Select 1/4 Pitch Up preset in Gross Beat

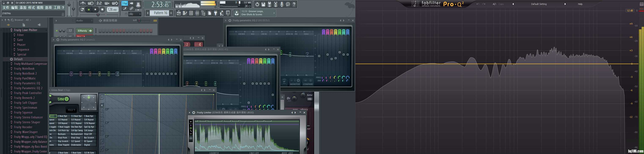63,130
